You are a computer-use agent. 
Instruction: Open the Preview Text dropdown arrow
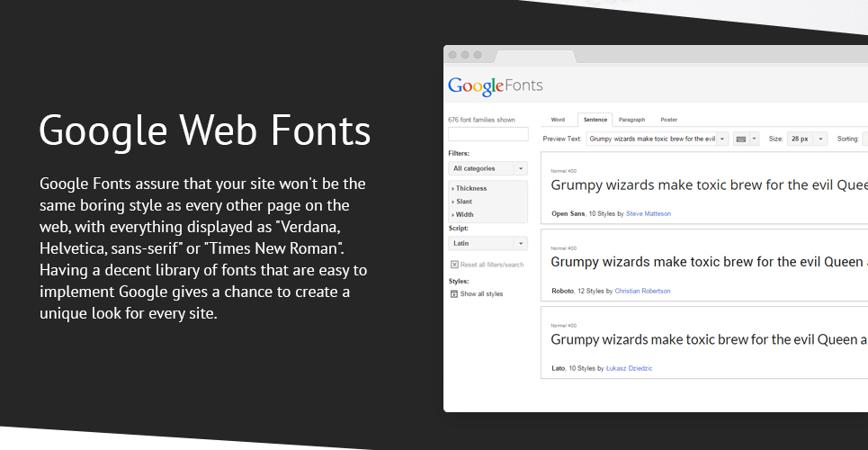tap(722, 139)
